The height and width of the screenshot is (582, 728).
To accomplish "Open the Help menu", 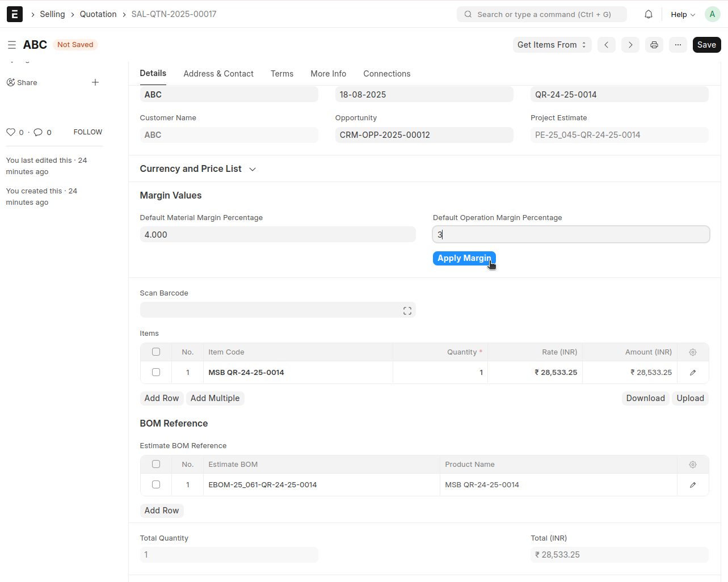I will [x=683, y=14].
